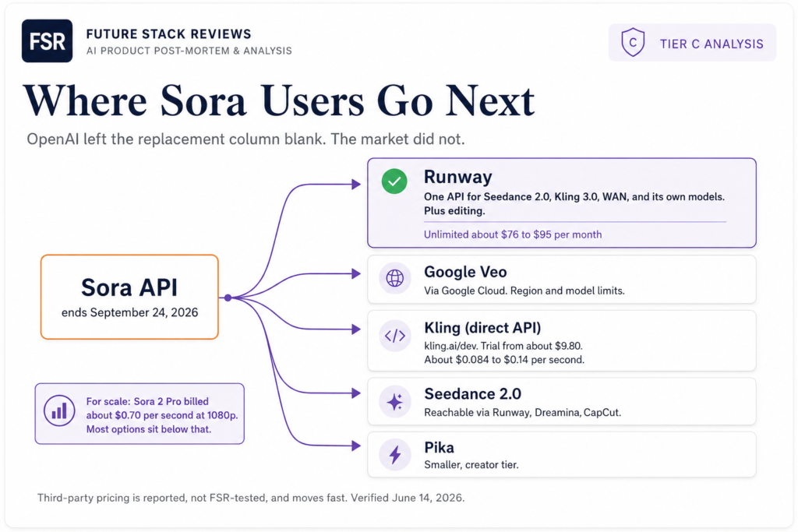The image size is (798, 532).
Task: Click the code brackets icon beside Kling
Action: (x=394, y=336)
